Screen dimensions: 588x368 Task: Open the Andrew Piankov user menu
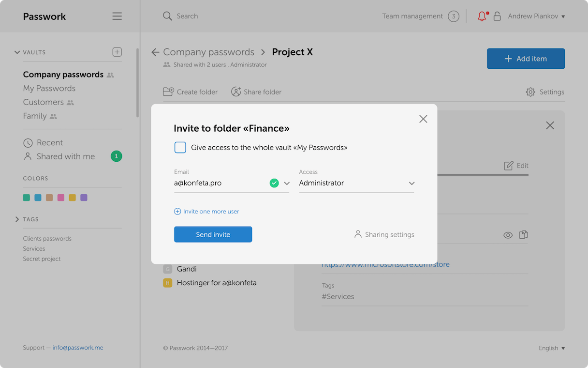coord(536,16)
